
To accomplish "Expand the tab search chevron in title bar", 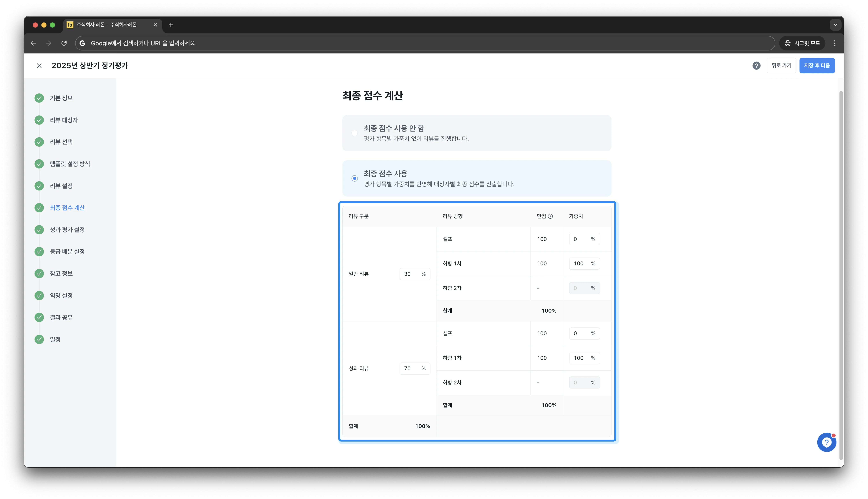I will pos(835,25).
